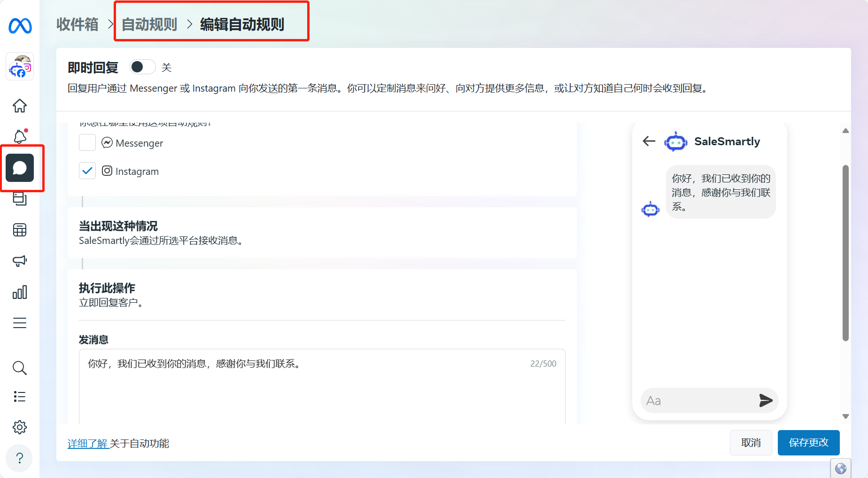Screen dimensions: 868x478
Task: Enable the 即时回复 switch
Action: point(142,67)
